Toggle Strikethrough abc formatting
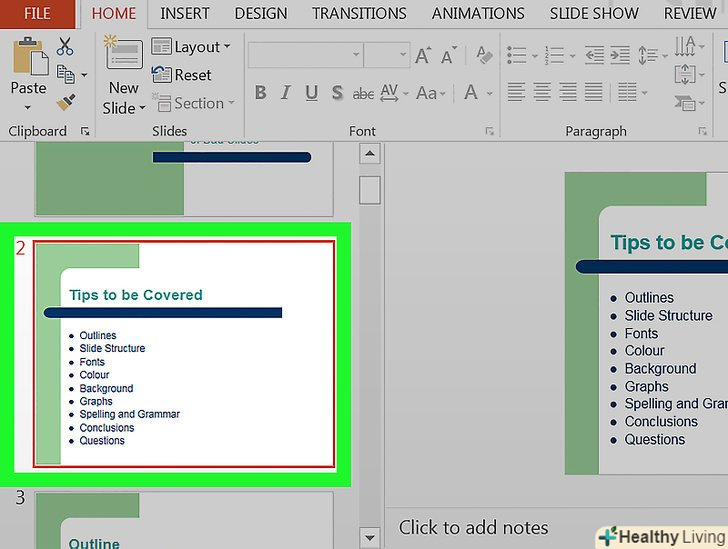Image resolution: width=728 pixels, height=549 pixels. (x=363, y=93)
